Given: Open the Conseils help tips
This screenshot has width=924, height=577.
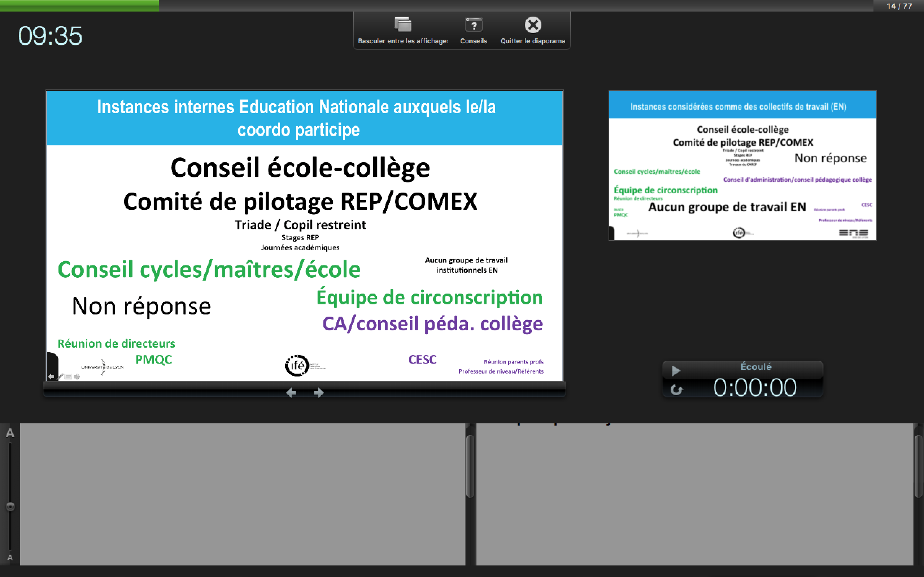Looking at the screenshot, I should [474, 25].
